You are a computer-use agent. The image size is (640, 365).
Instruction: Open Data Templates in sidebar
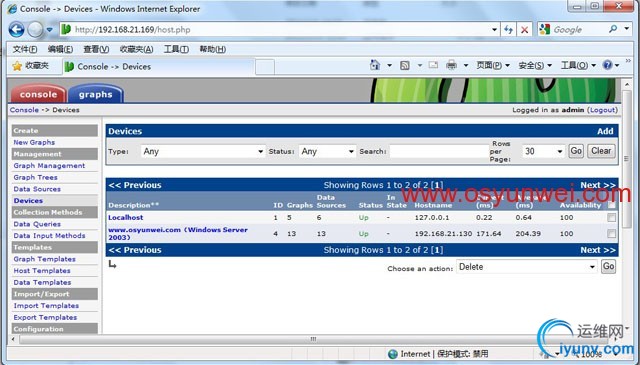42,283
